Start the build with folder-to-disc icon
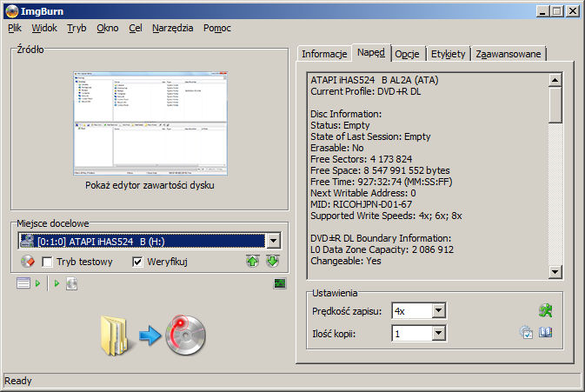This screenshot has width=585, height=392. point(153,335)
